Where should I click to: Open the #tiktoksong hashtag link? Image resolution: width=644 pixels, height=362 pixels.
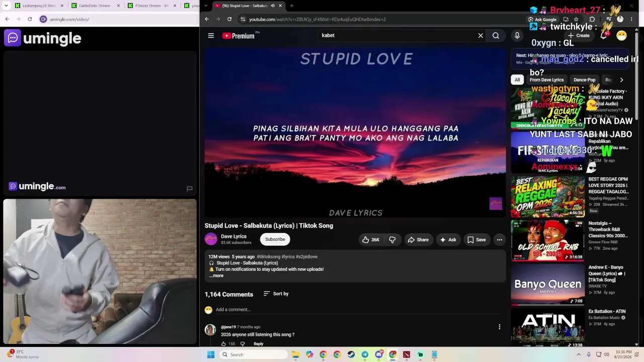tap(268, 257)
